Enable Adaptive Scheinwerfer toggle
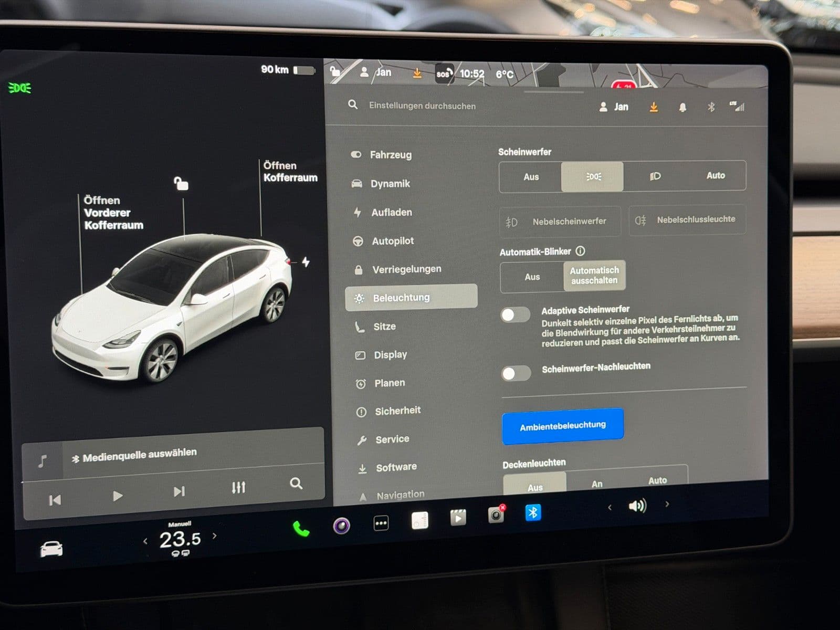The height and width of the screenshot is (630, 840). point(515,315)
